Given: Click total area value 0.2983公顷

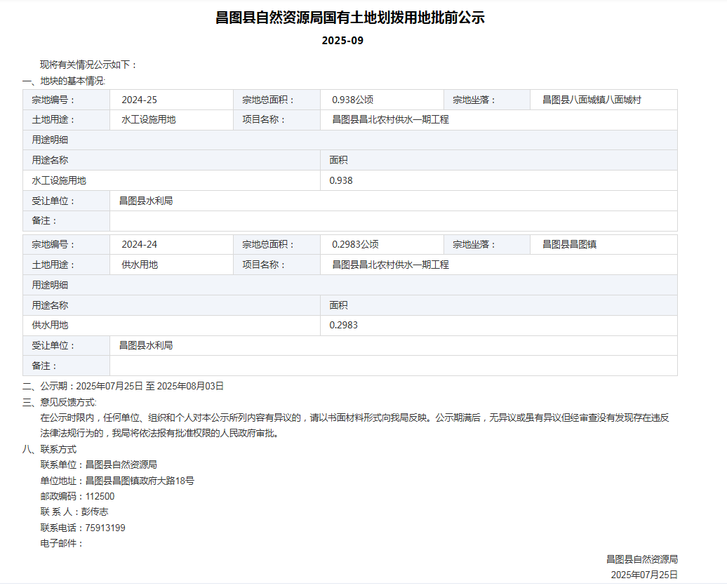Looking at the screenshot, I should pos(355,244).
